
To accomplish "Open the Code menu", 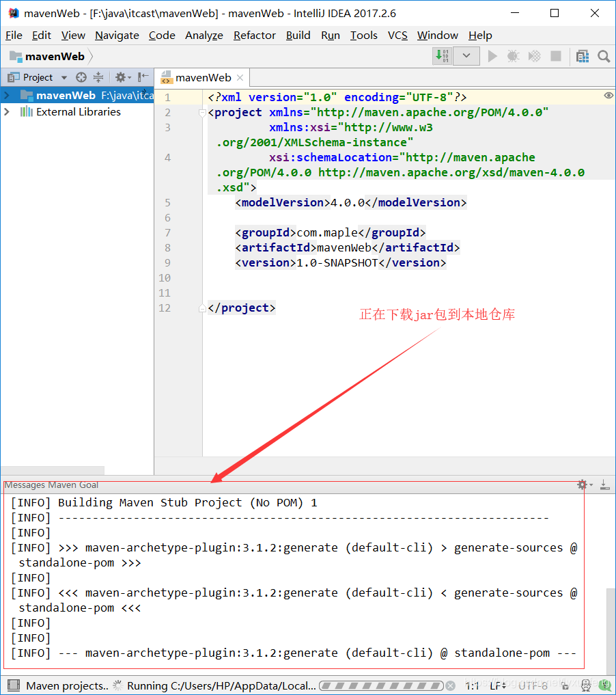I will click(162, 36).
